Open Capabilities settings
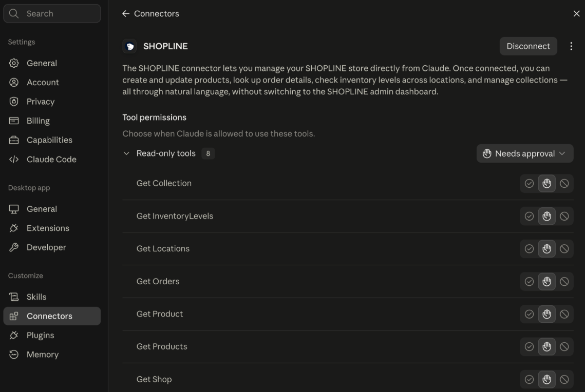 52,140
